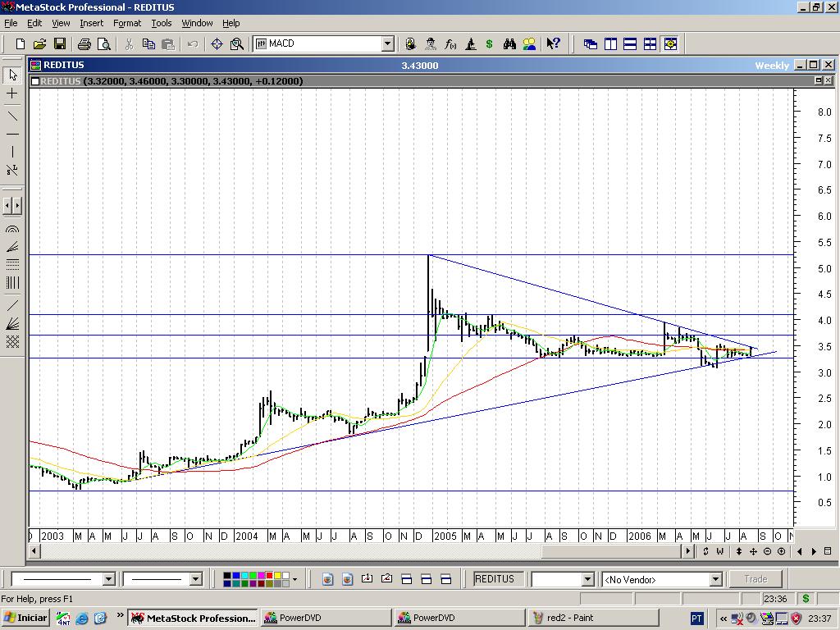Screen dimensions: 840x630
Task: Open a chart via the Open folder icon
Action: tap(39, 44)
